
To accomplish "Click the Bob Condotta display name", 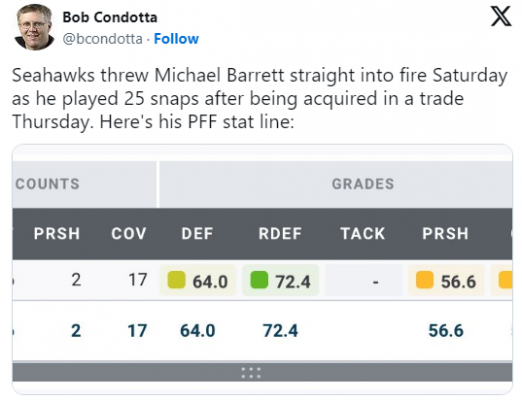I will coord(110,17).
